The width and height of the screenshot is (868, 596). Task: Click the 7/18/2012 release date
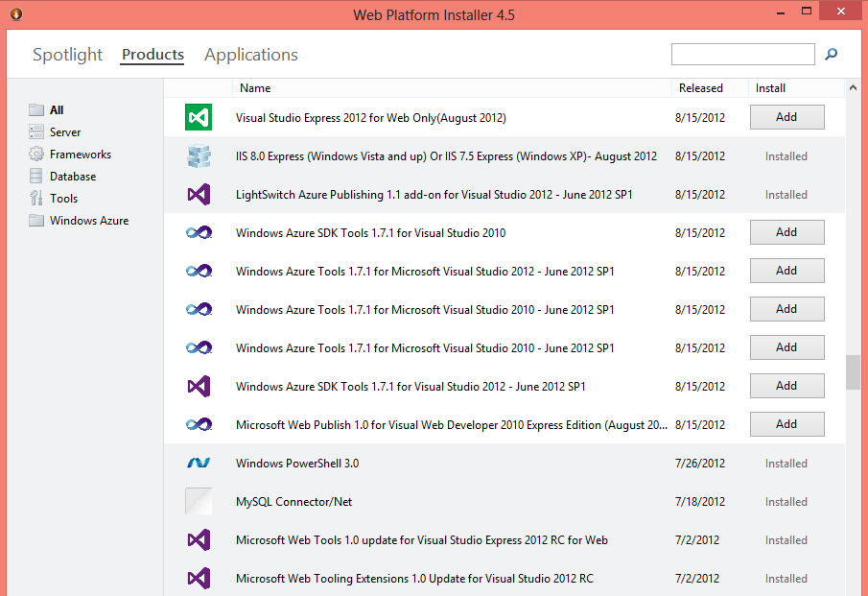(x=700, y=502)
